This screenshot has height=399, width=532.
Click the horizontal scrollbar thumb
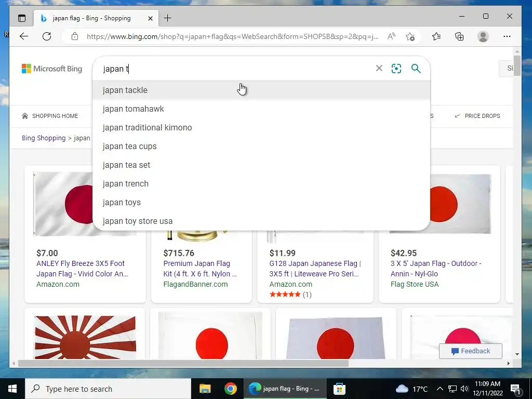tap(183, 363)
